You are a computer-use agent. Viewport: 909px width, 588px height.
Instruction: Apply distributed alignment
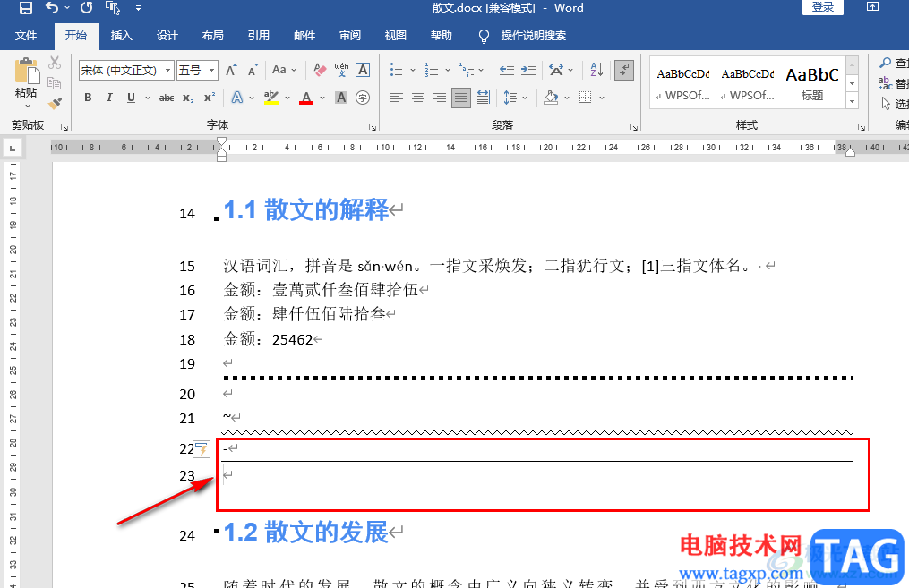point(483,98)
